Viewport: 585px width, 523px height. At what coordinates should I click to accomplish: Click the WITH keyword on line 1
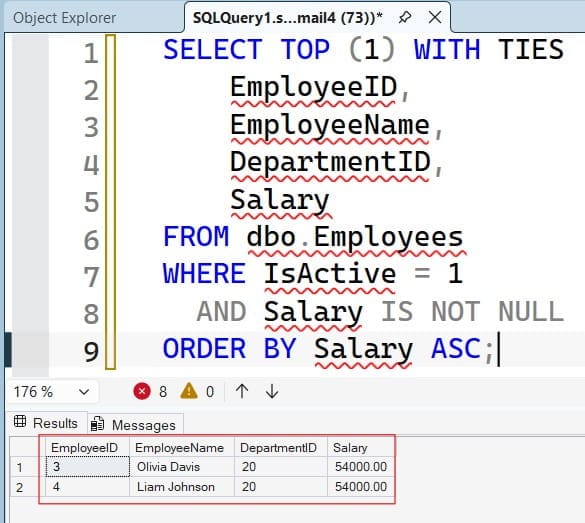pos(447,50)
